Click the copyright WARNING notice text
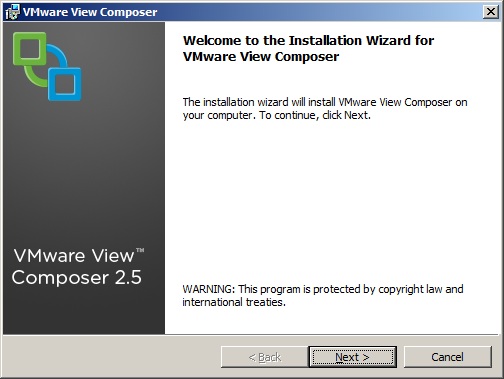Screen dimensions: 504x379 [323, 295]
